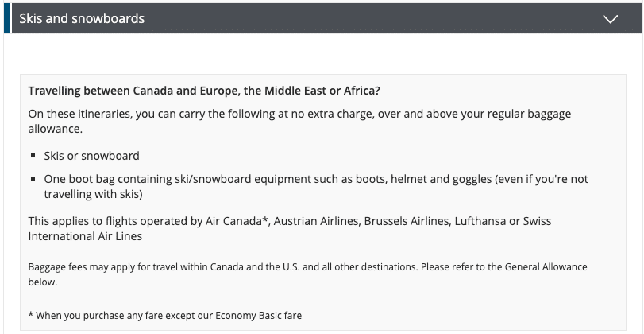Select the Skis or snowboard list item
This screenshot has width=644, height=334.
tap(91, 156)
